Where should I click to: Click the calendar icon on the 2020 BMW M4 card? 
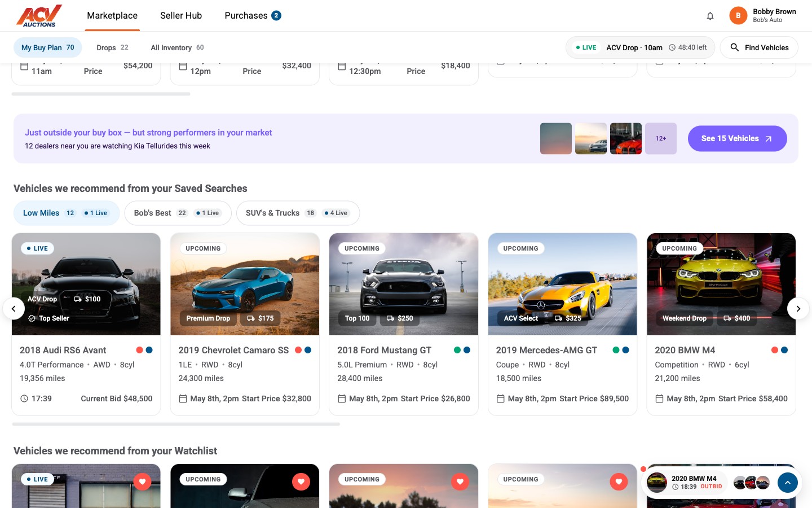(659, 398)
